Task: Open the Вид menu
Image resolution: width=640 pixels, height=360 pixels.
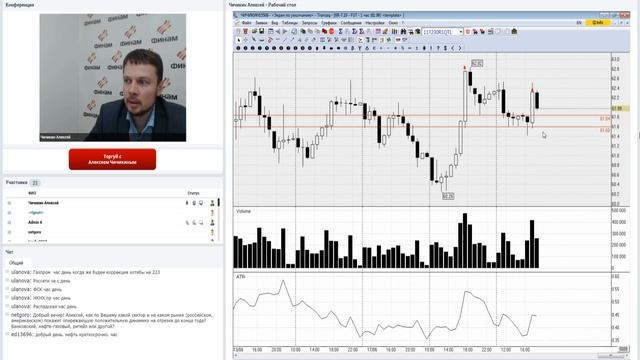Action: pos(275,23)
